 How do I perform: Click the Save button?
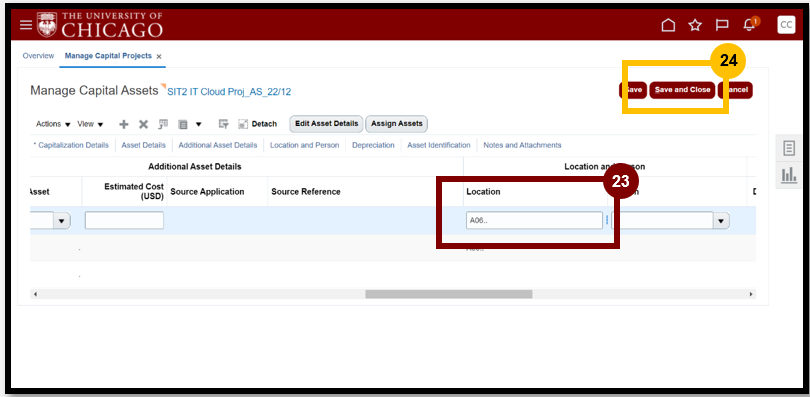(633, 90)
